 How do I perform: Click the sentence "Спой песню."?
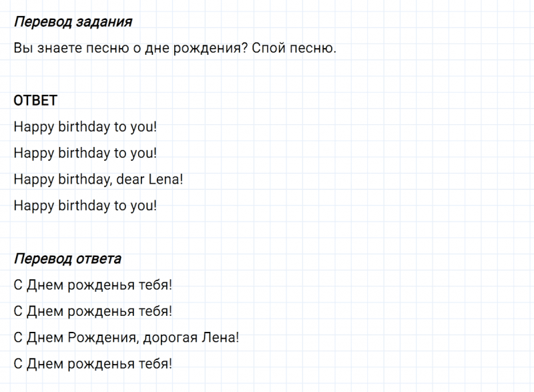(294, 48)
